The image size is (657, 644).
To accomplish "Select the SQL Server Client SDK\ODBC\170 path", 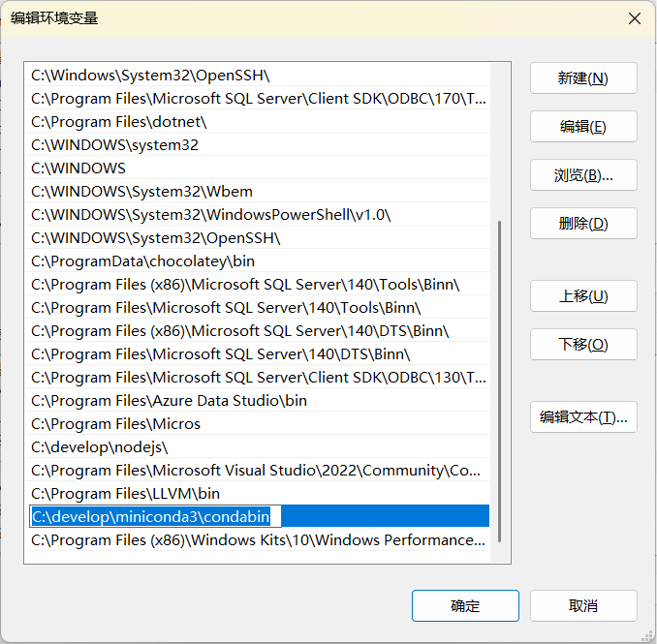I will (x=257, y=99).
